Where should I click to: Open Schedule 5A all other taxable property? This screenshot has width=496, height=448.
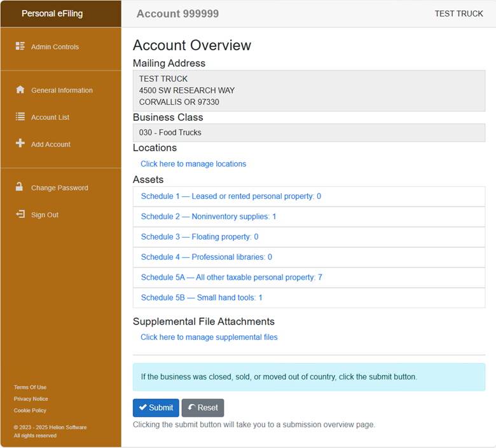click(x=231, y=278)
